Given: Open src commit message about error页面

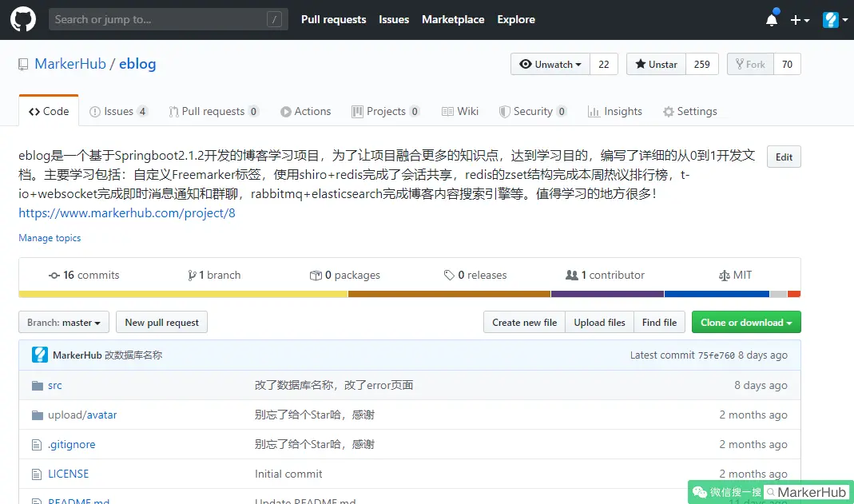Looking at the screenshot, I should pos(334,385).
